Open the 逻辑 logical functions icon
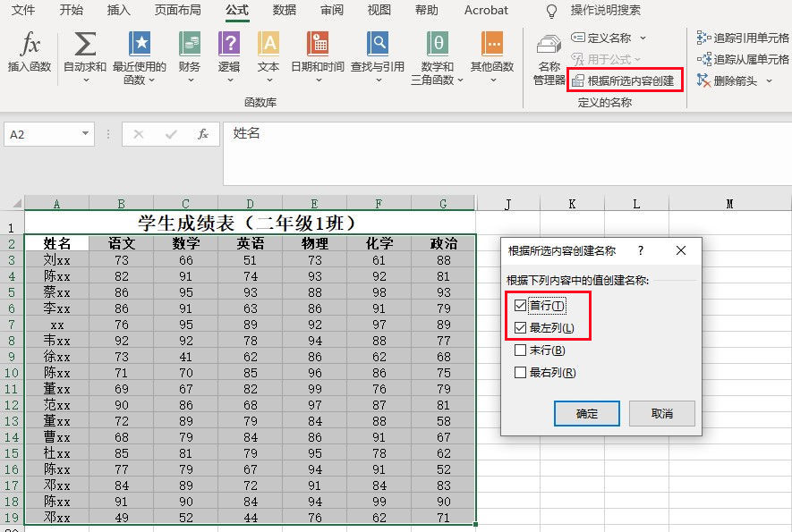792x532 pixels. [229, 44]
